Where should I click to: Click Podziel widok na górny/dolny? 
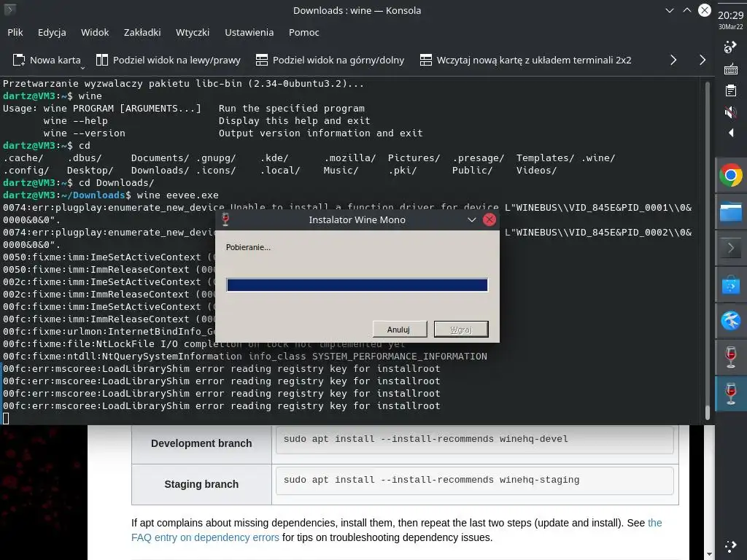coord(330,60)
